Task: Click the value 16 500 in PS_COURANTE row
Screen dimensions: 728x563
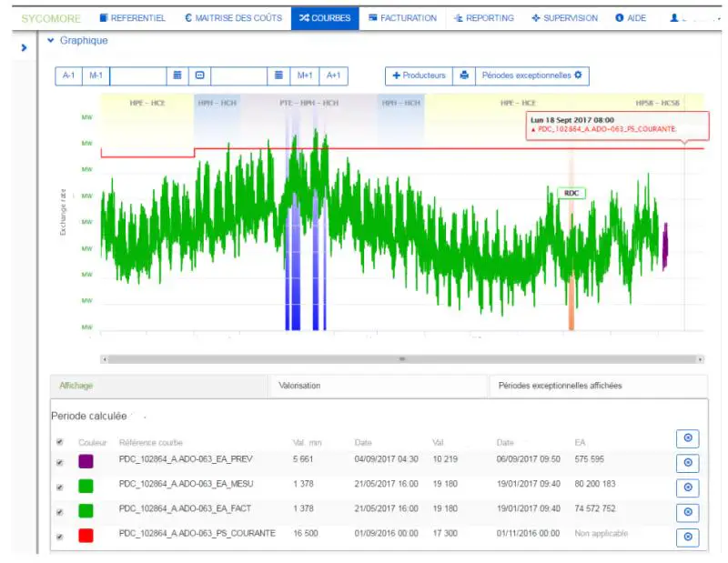Action: coord(306,533)
